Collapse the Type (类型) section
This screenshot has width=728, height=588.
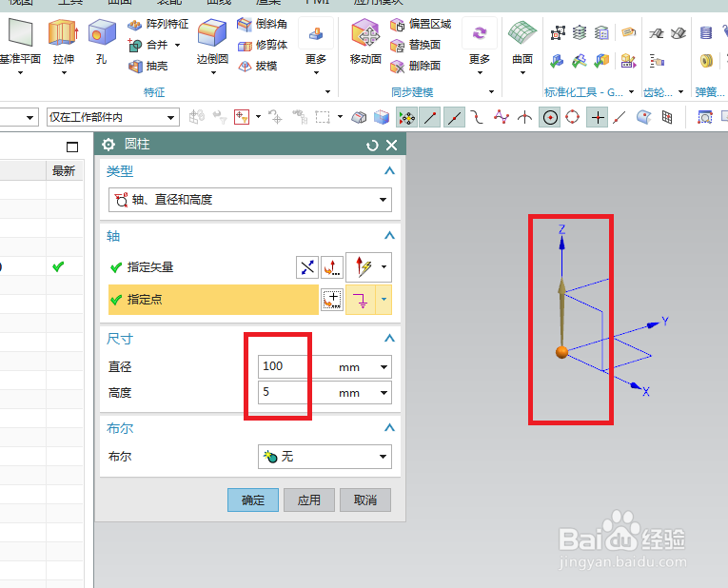click(389, 170)
